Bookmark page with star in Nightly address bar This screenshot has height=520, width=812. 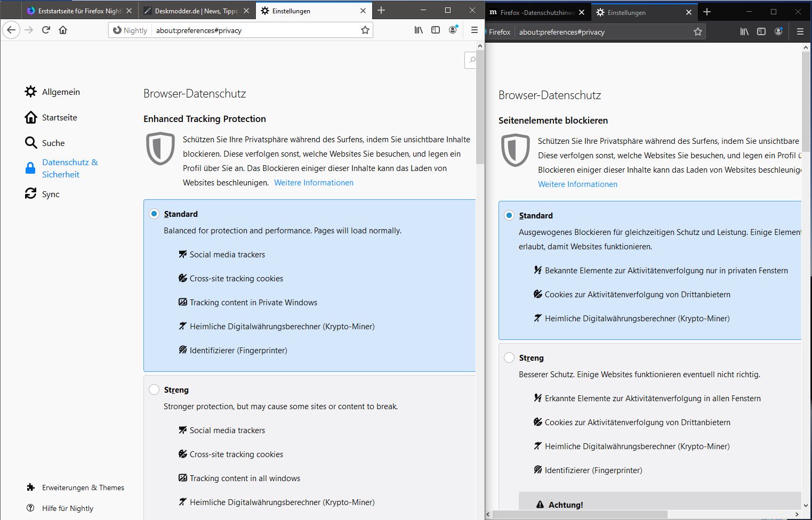tap(365, 30)
